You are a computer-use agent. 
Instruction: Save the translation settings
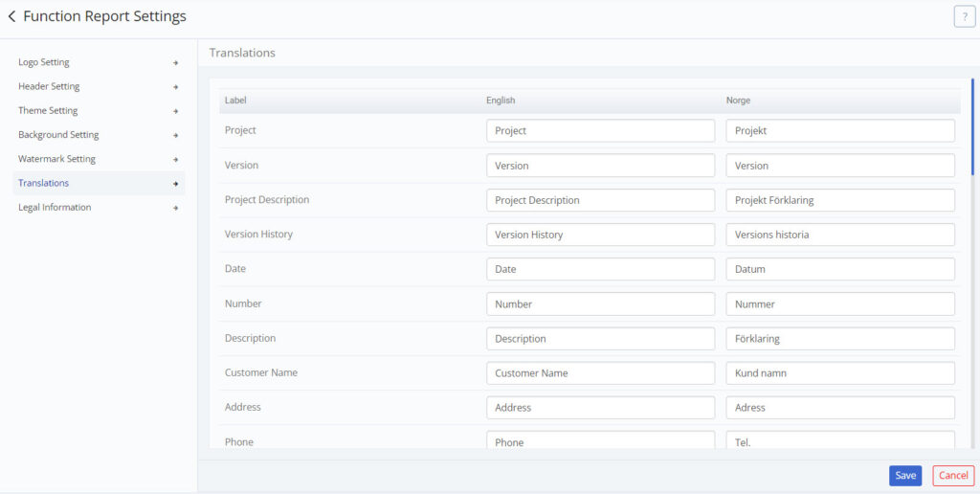click(x=905, y=475)
